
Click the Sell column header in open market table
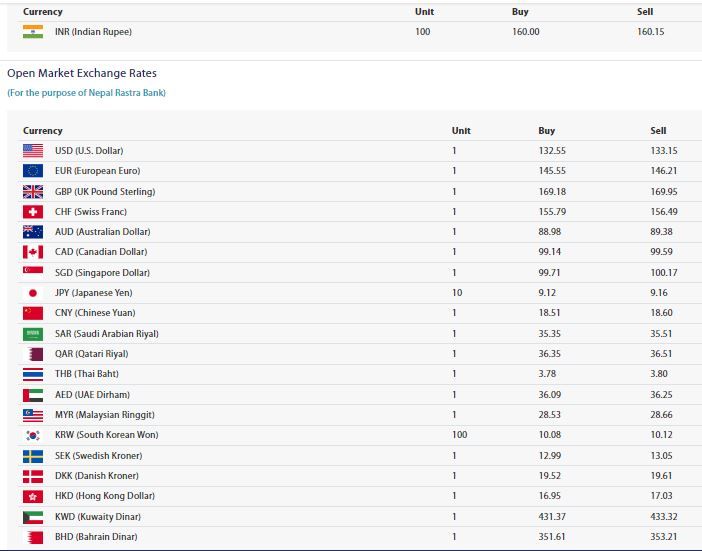(x=657, y=131)
